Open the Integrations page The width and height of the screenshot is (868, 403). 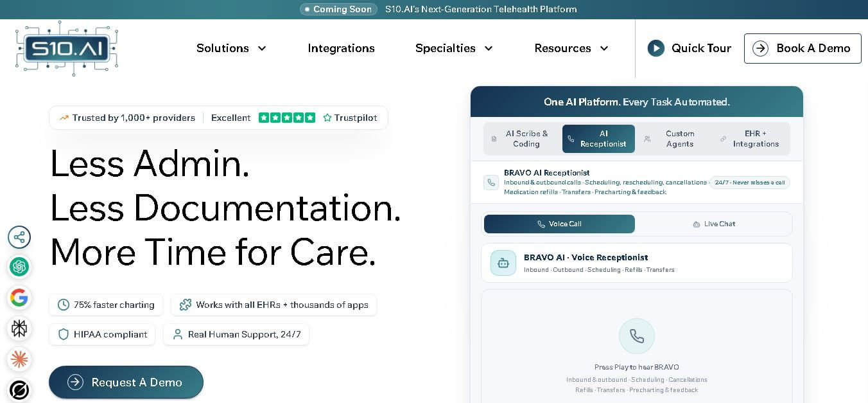pos(341,48)
